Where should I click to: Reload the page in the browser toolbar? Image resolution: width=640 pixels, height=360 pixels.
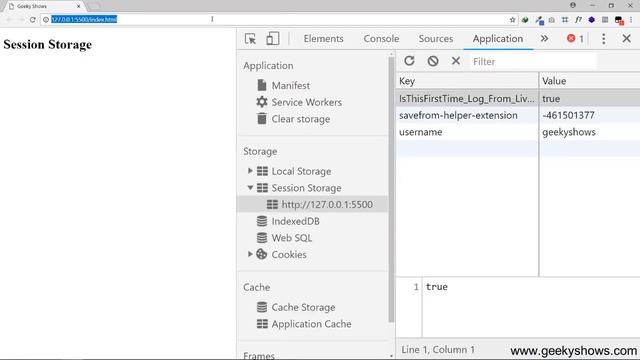(33, 19)
